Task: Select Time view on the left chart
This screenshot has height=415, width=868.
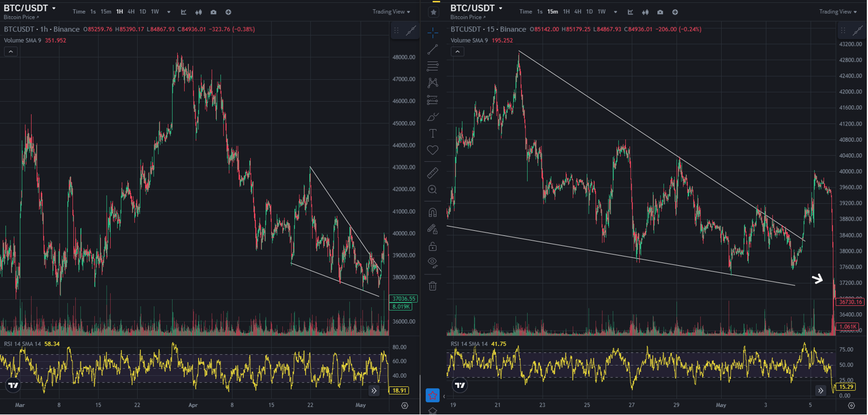Action: (x=79, y=12)
